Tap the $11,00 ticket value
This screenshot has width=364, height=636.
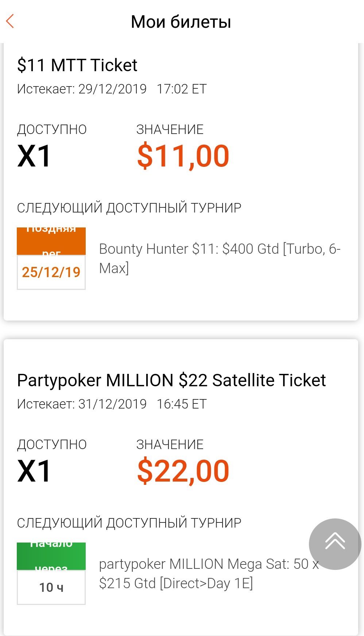pyautogui.click(x=183, y=156)
